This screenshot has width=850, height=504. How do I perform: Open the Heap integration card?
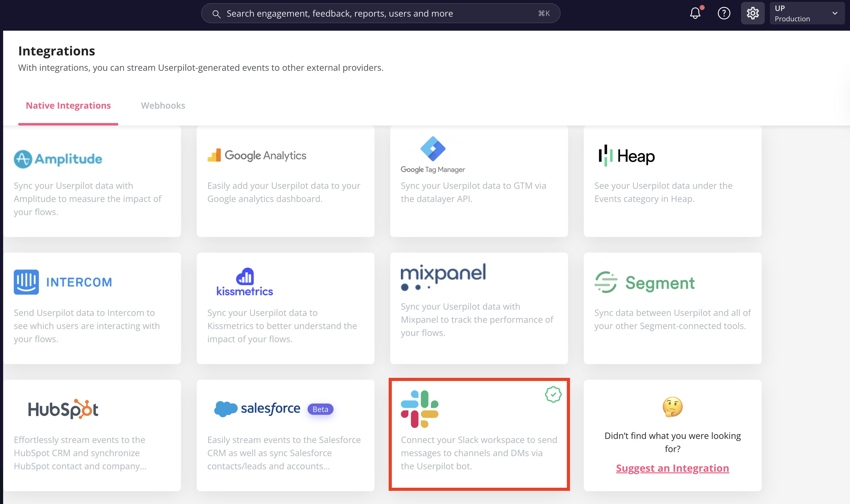click(x=672, y=182)
